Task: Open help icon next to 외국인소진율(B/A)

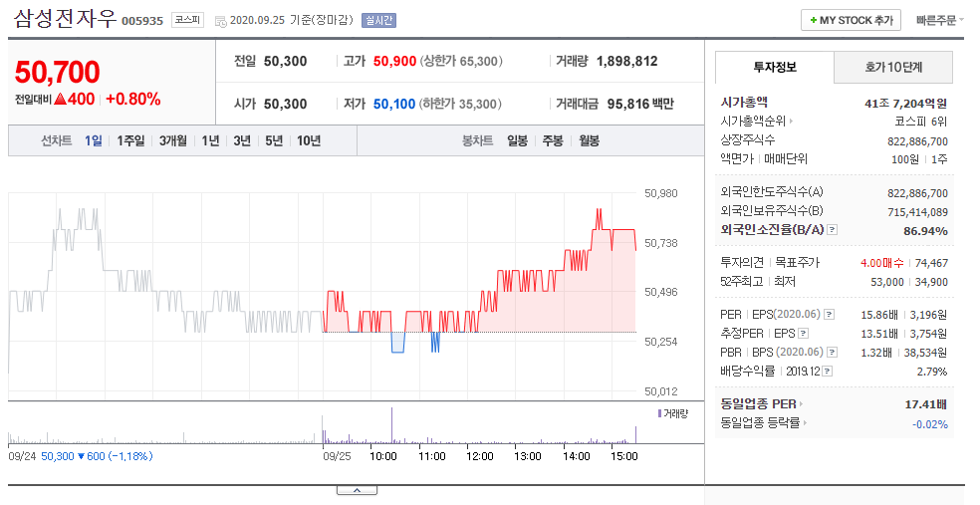Action: [x=832, y=230]
